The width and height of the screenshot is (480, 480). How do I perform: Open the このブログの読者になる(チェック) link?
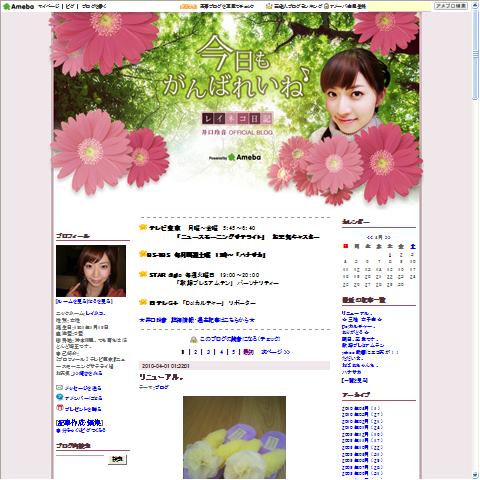240,339
